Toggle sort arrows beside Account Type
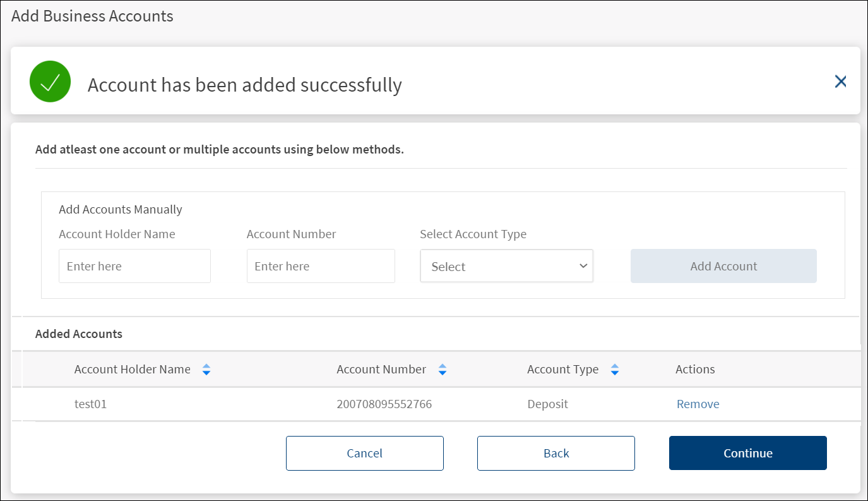The height and width of the screenshot is (501, 868). (615, 370)
